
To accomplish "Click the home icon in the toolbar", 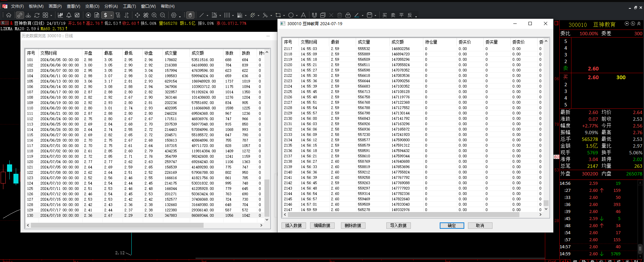I will point(9,15).
